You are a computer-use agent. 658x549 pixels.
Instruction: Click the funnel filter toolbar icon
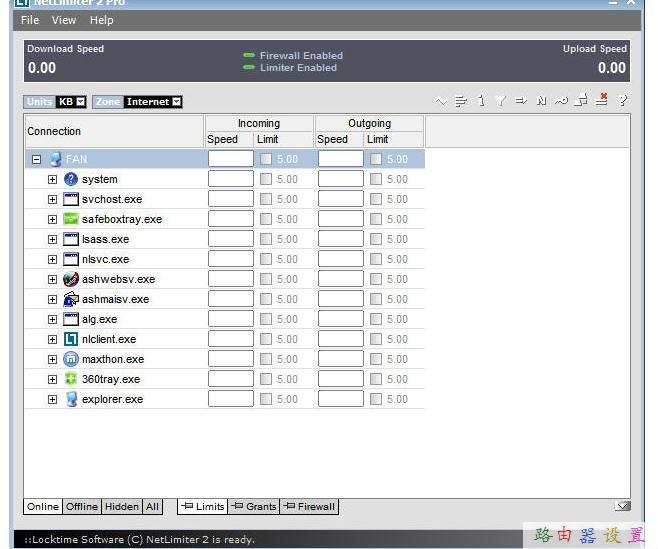500,101
